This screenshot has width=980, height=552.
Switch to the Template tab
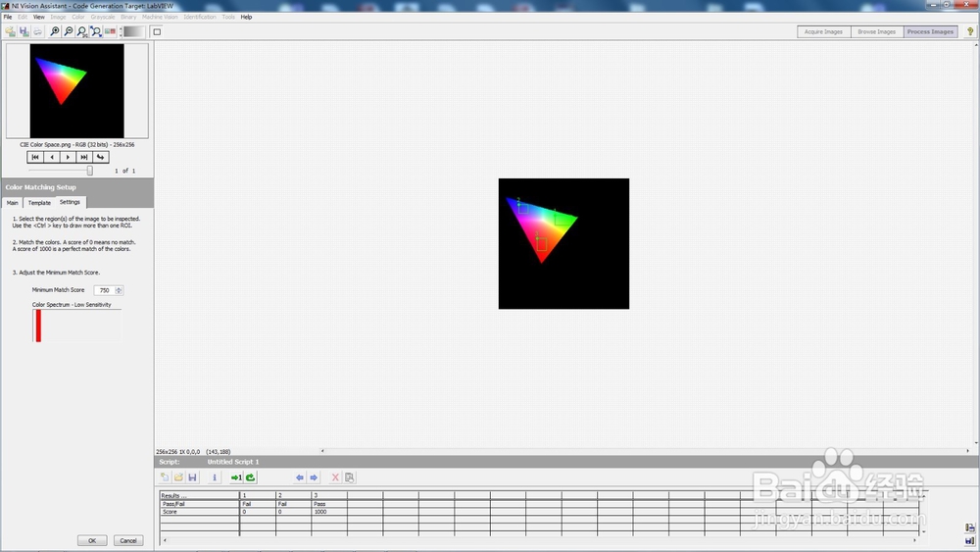coord(39,203)
